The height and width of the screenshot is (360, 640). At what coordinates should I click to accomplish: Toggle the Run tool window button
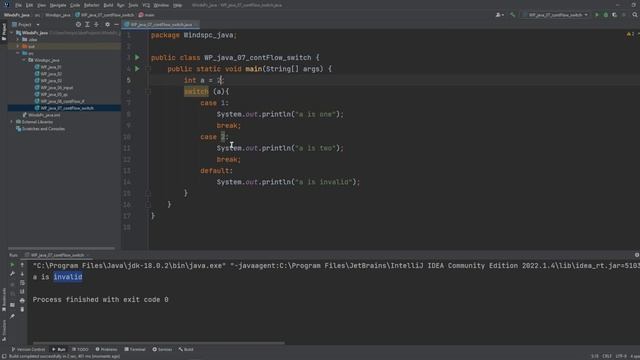[x=59, y=349]
